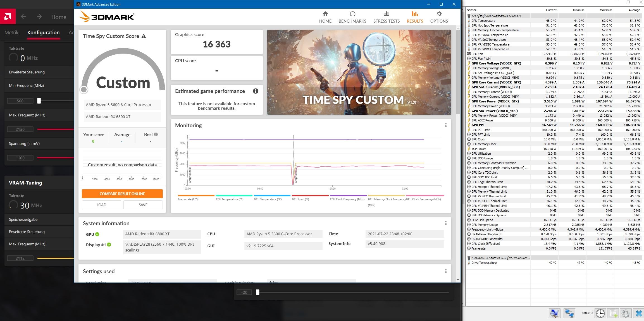Click the Max. Frequenz 2150 input field
This screenshot has width=644, height=321.
coord(20,129)
